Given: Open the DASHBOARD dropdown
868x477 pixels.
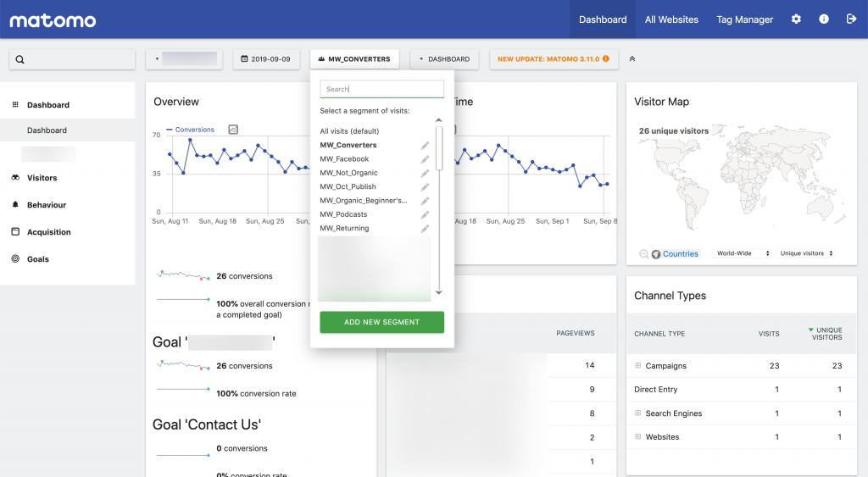Looking at the screenshot, I should [444, 59].
